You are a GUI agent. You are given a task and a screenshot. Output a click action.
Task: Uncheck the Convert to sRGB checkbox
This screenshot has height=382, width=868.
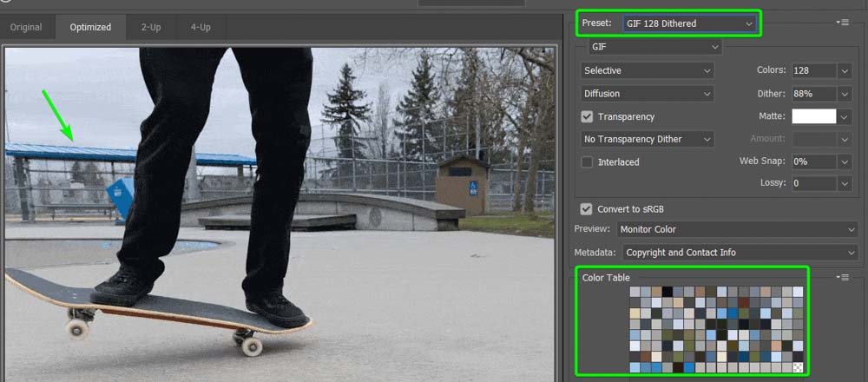tap(586, 209)
